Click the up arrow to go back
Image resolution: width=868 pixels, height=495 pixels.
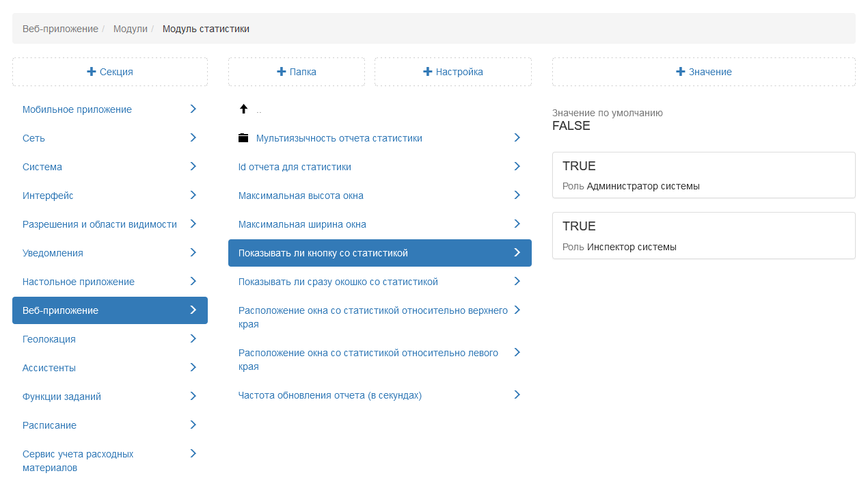(x=243, y=109)
